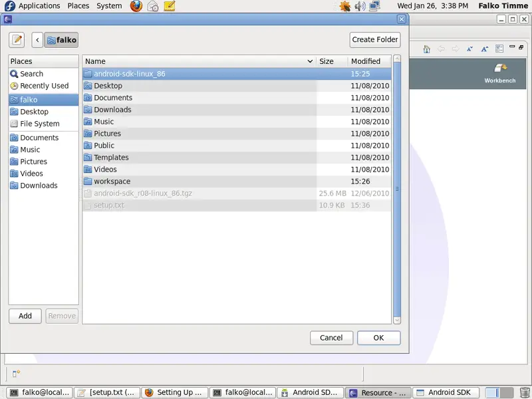The height and width of the screenshot is (399, 532).
Task: Click the Add bookmark button
Action: coord(25,316)
